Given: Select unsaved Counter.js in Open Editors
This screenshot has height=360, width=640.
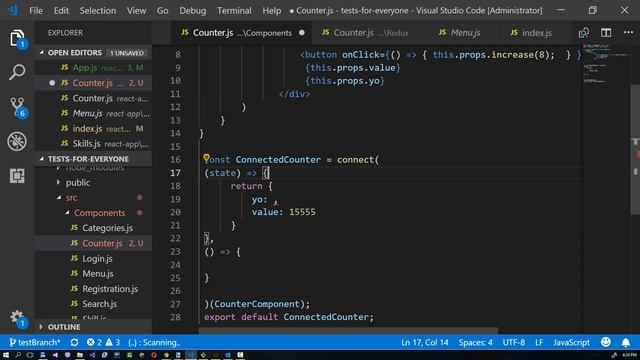Looking at the screenshot, I should click(93, 83).
